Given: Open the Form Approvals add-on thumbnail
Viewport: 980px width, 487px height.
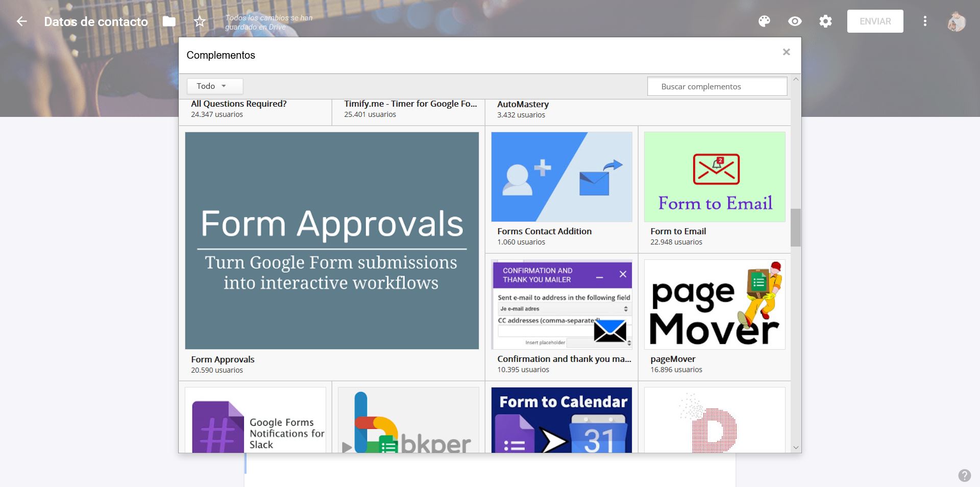Looking at the screenshot, I should coord(332,240).
